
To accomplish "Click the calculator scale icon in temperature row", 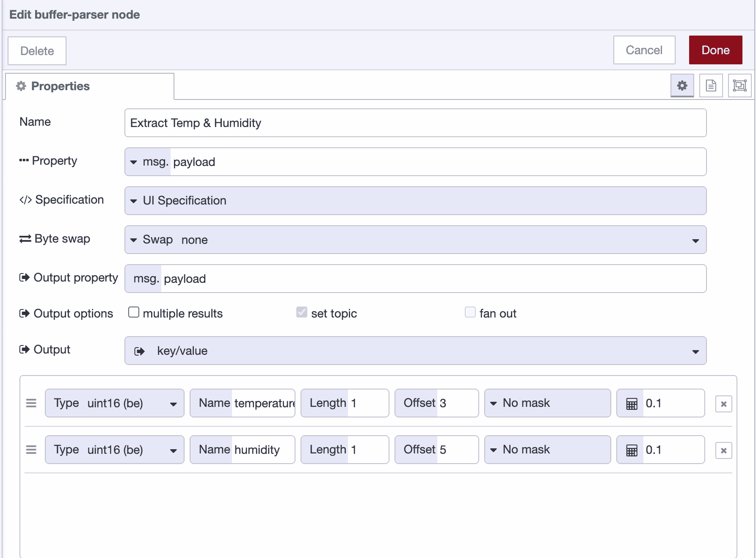I will coord(632,403).
